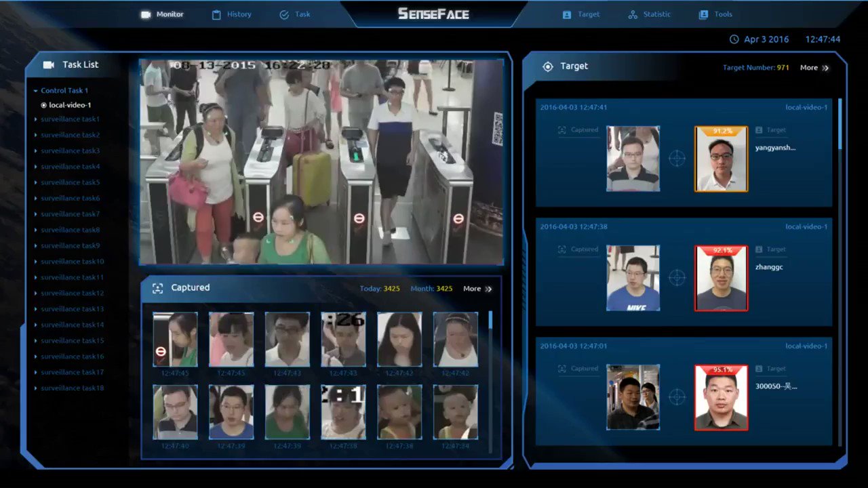Screen dimensions: 868x488
Task: Click the compare crosshair in the zhanggc match
Action: click(677, 278)
